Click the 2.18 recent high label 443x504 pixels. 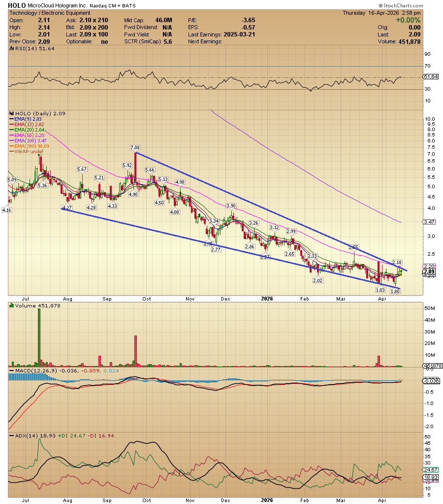[x=397, y=262]
